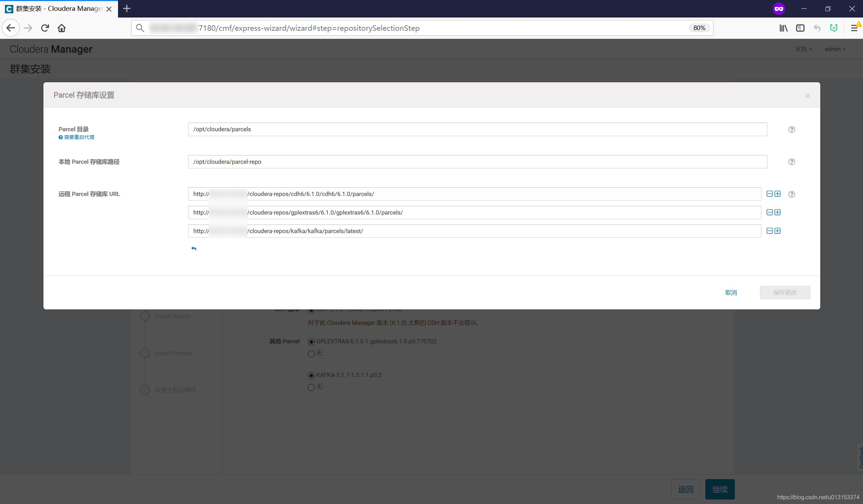Expand the 支持 support dropdown

(x=803, y=49)
